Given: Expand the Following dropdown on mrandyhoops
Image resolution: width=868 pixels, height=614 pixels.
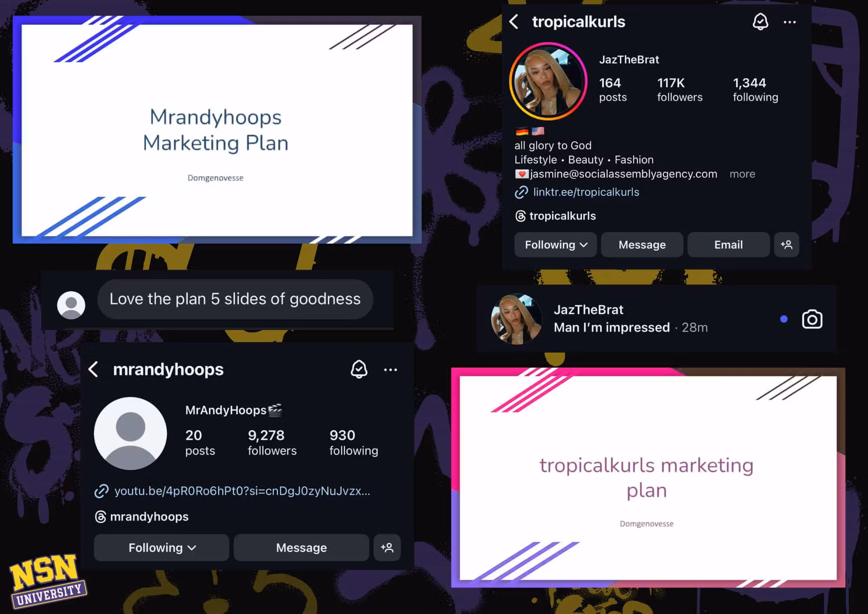Looking at the screenshot, I should (x=161, y=548).
